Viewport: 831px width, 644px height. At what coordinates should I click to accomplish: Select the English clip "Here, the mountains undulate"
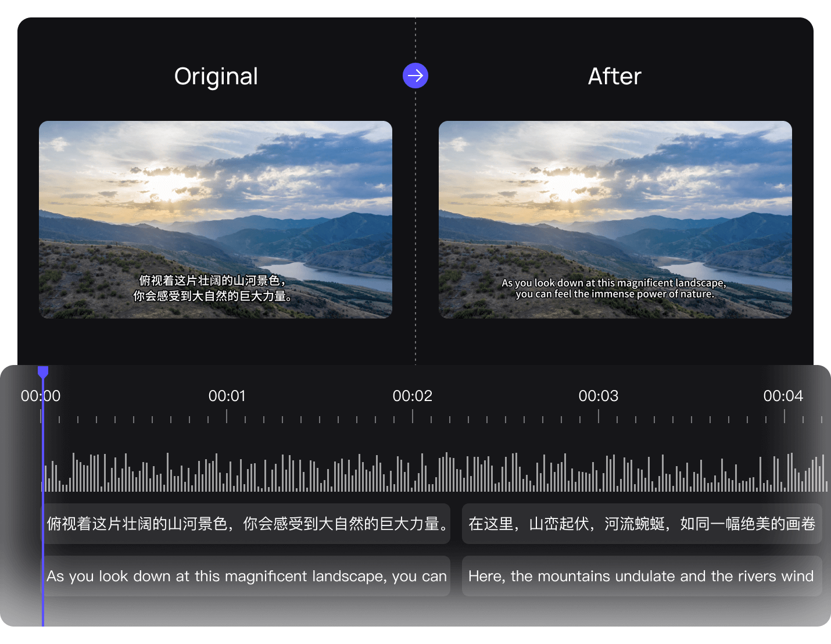click(642, 576)
